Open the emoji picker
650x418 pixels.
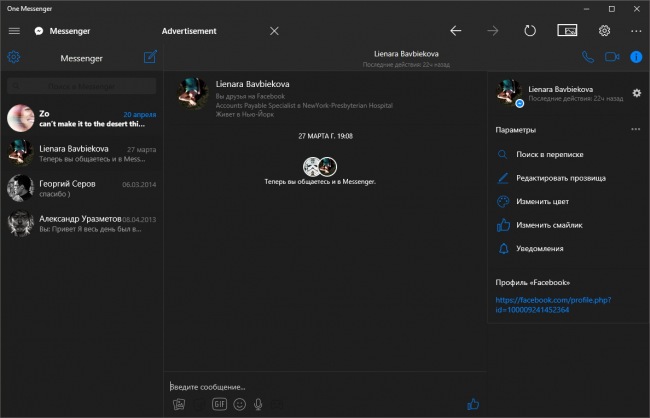click(240, 404)
